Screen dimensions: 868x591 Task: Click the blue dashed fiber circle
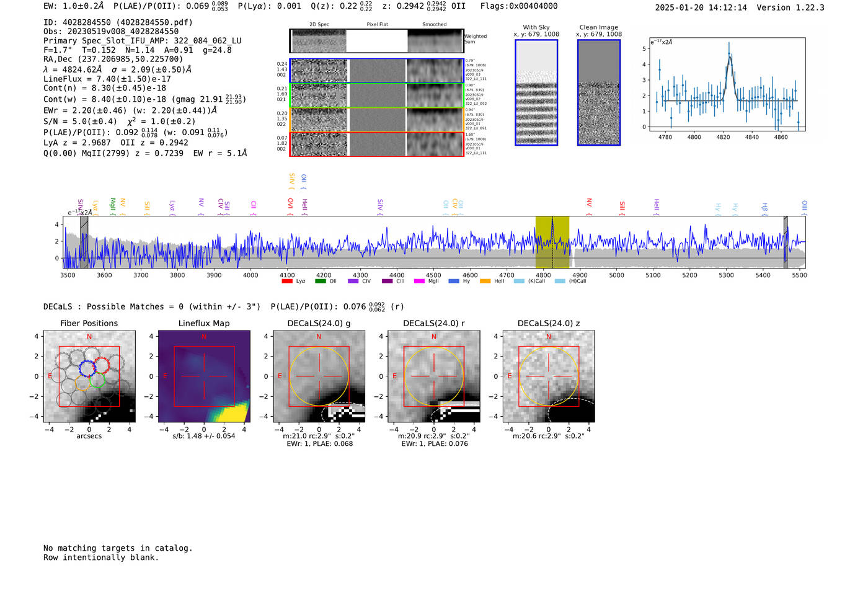[87, 368]
